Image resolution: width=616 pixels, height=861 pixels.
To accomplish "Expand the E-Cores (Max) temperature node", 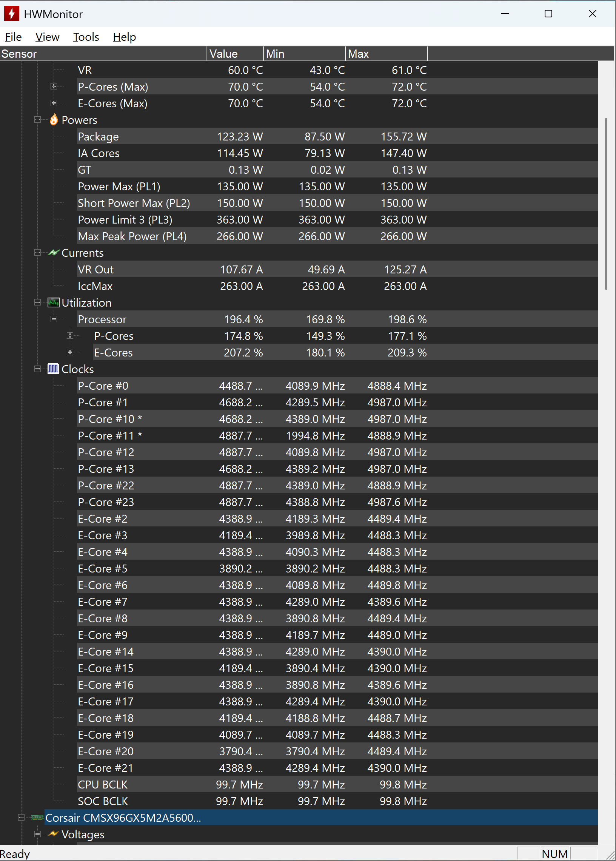I will tap(54, 103).
